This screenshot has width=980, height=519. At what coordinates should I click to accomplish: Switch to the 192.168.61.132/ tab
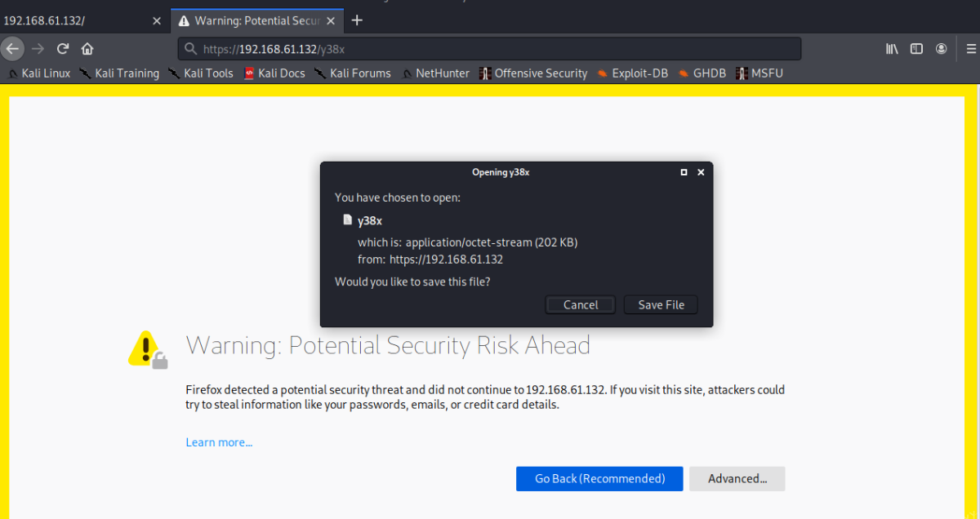click(73, 20)
